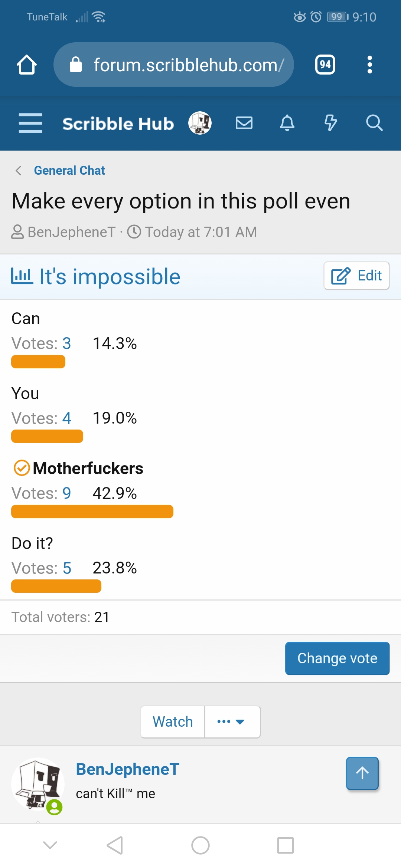
Task: Open the Scribble Hub navigation menu
Action: 30,123
